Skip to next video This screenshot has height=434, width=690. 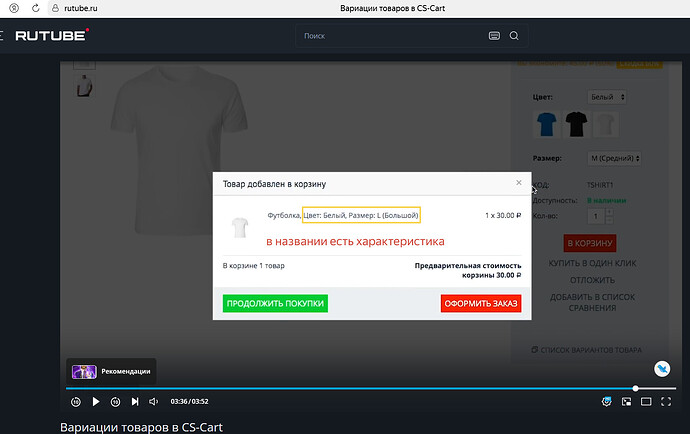pos(134,402)
